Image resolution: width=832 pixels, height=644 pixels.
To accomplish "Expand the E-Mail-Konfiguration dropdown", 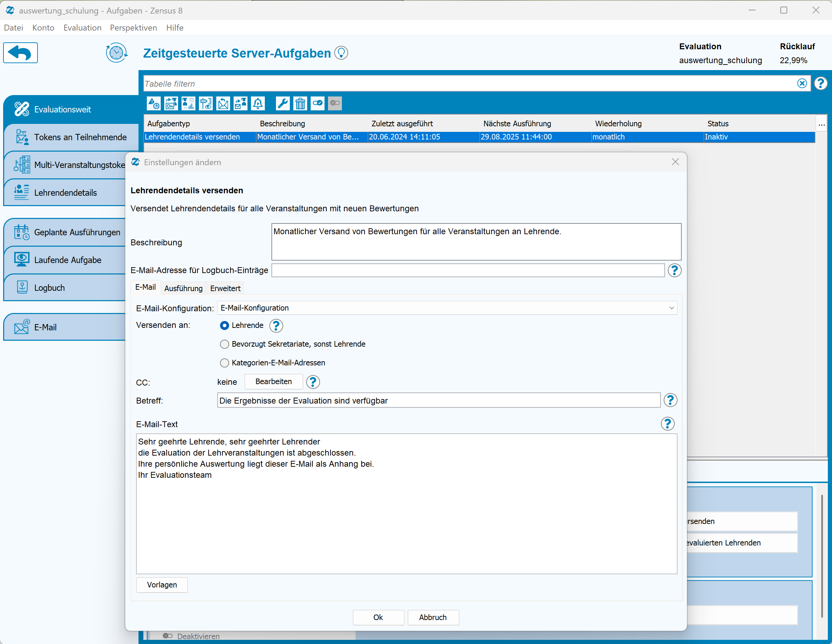I will tap(671, 308).
